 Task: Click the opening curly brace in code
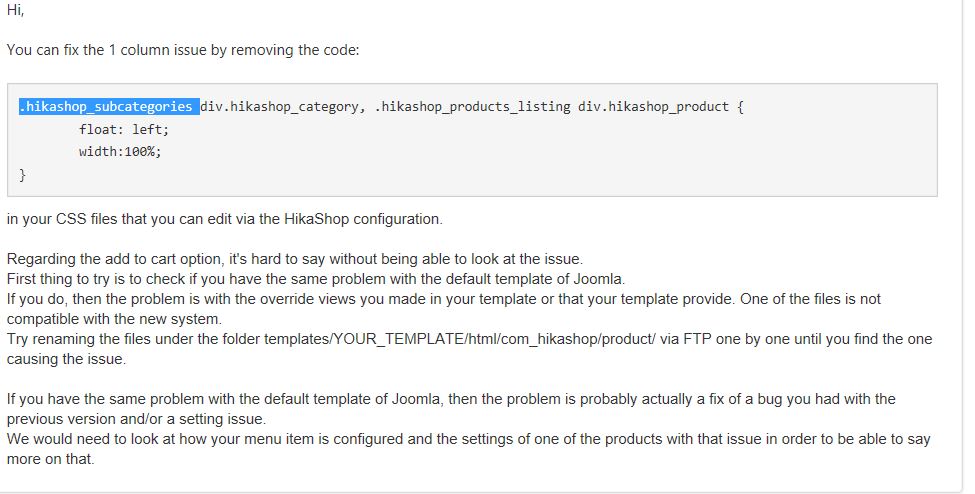740,107
